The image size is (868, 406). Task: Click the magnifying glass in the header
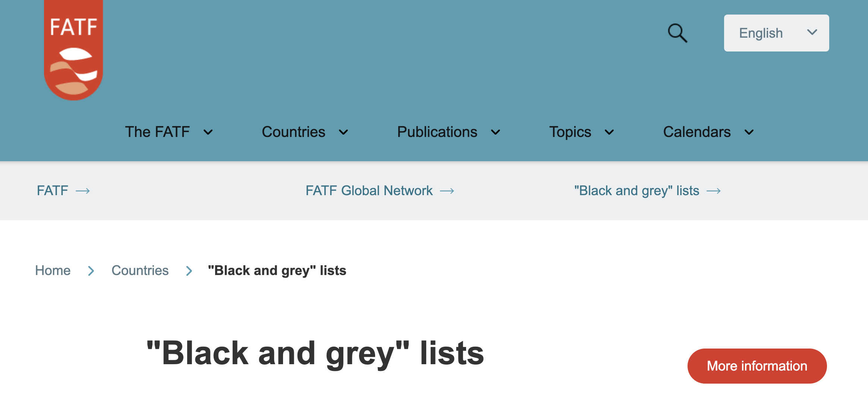[678, 33]
